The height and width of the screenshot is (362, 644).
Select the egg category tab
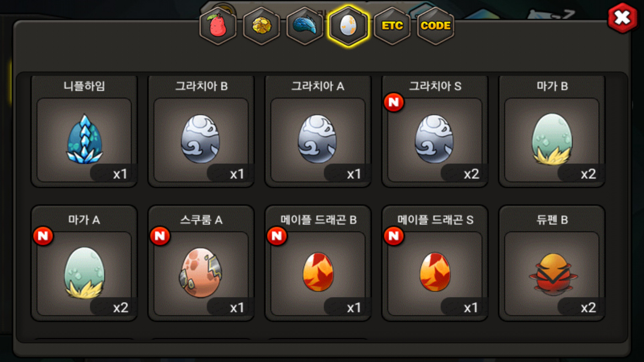pyautogui.click(x=348, y=26)
